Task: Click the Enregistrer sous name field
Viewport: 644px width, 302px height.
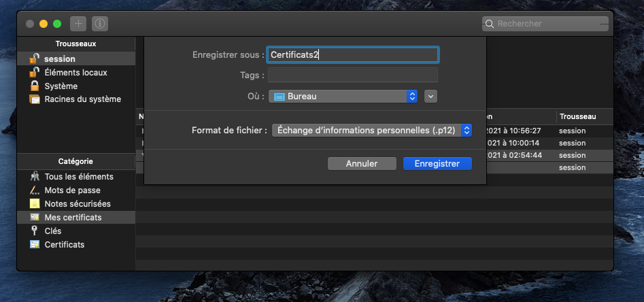Action: pos(353,55)
